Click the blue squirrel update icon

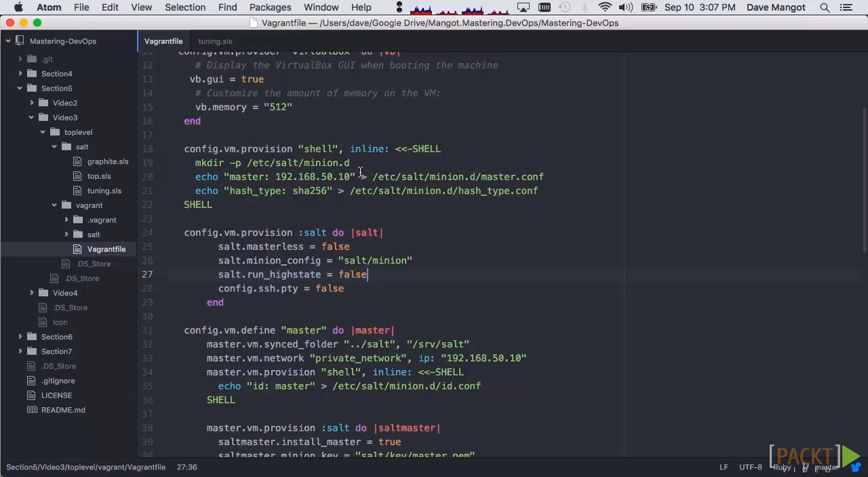click(855, 468)
